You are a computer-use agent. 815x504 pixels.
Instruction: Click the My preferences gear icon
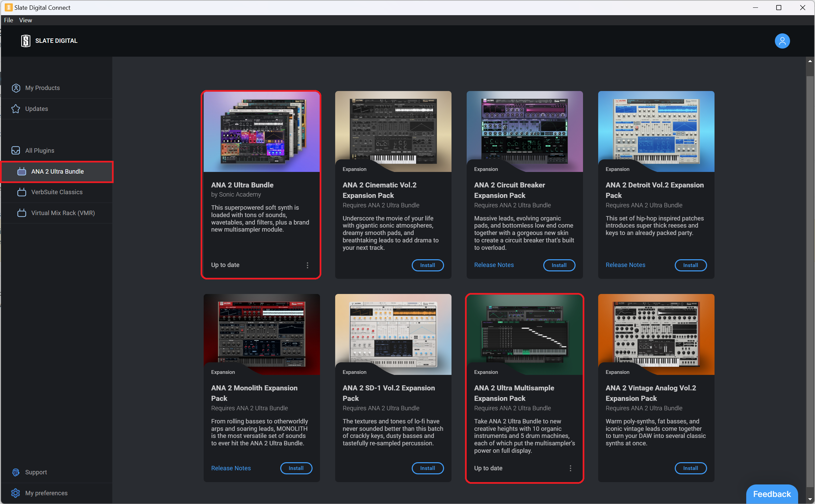pos(16,493)
